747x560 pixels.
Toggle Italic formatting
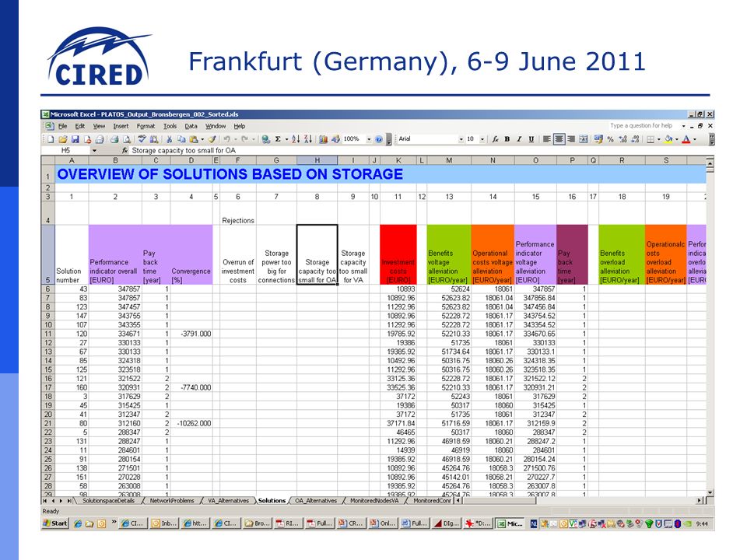click(519, 139)
